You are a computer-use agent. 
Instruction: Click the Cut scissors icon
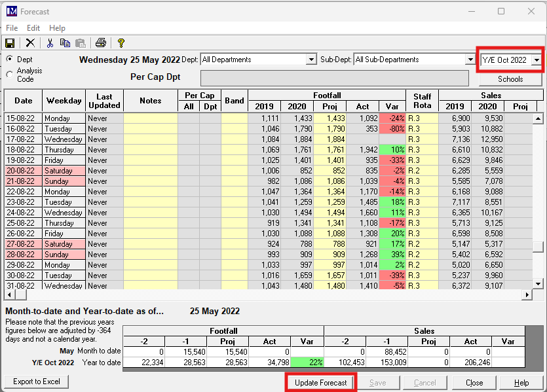click(50, 43)
